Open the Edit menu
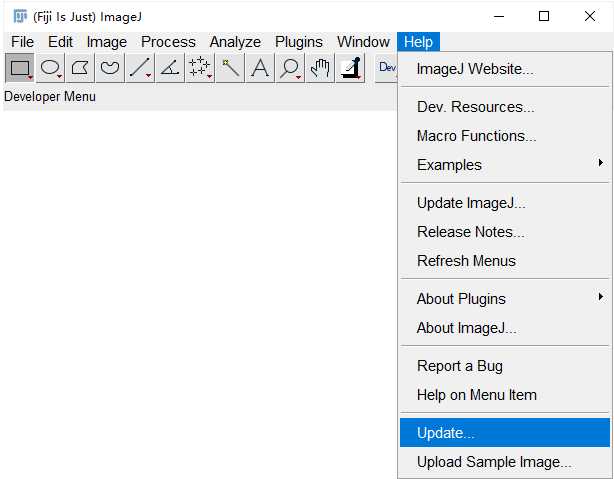Screen dimensions: 614x479 (60, 42)
